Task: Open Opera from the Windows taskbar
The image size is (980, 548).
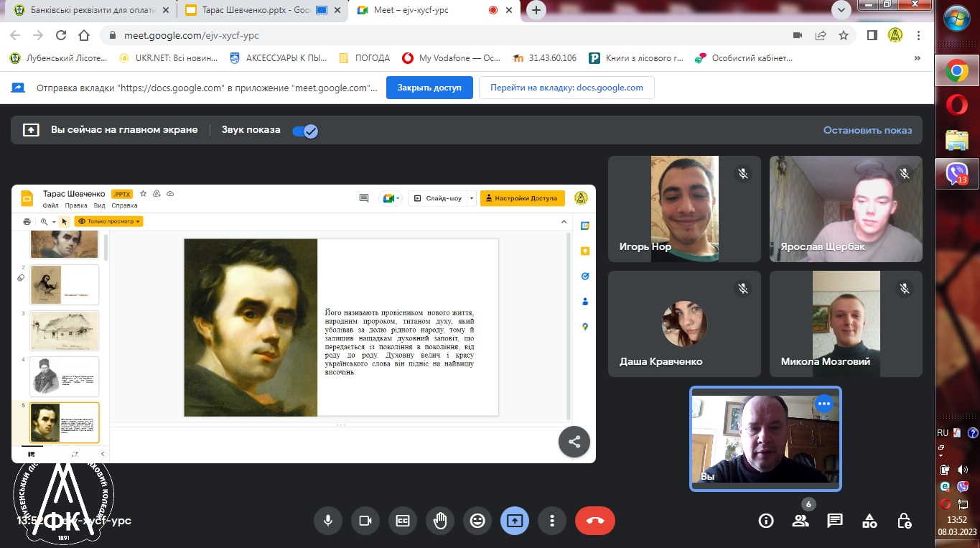Action: pos(956,105)
